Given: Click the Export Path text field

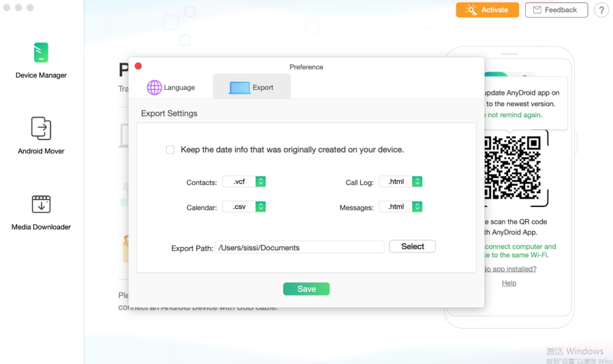Looking at the screenshot, I should coord(300,247).
